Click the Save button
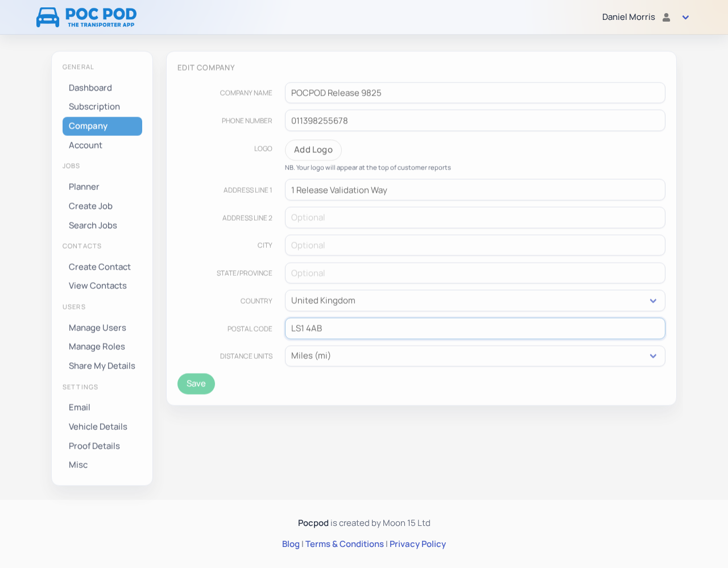 (196, 384)
